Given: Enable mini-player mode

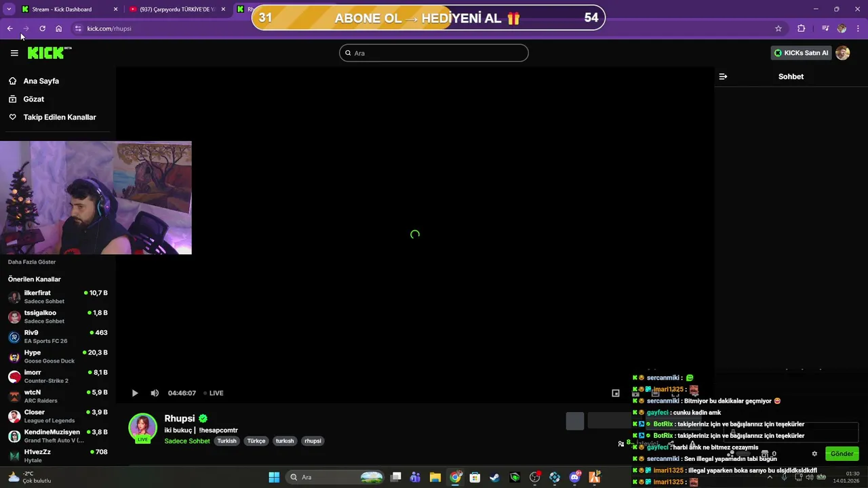Looking at the screenshot, I should pos(616,393).
